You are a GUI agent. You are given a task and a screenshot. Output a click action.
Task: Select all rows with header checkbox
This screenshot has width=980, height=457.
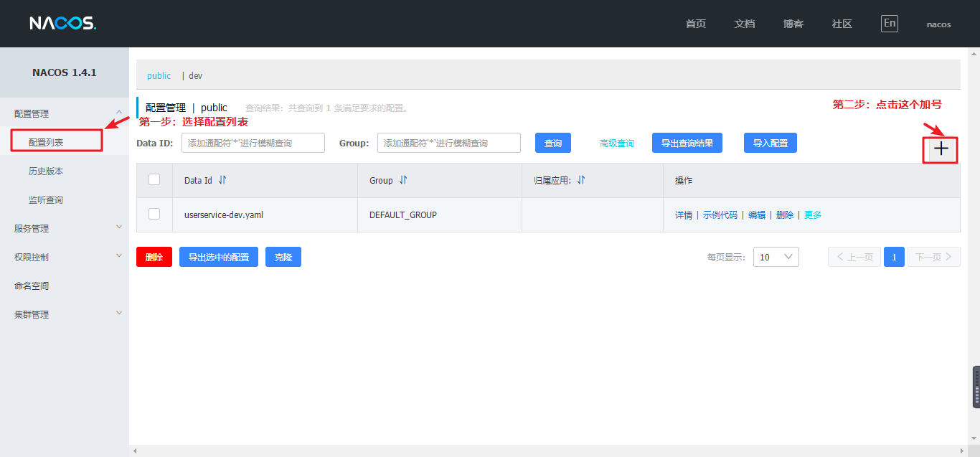(154, 179)
